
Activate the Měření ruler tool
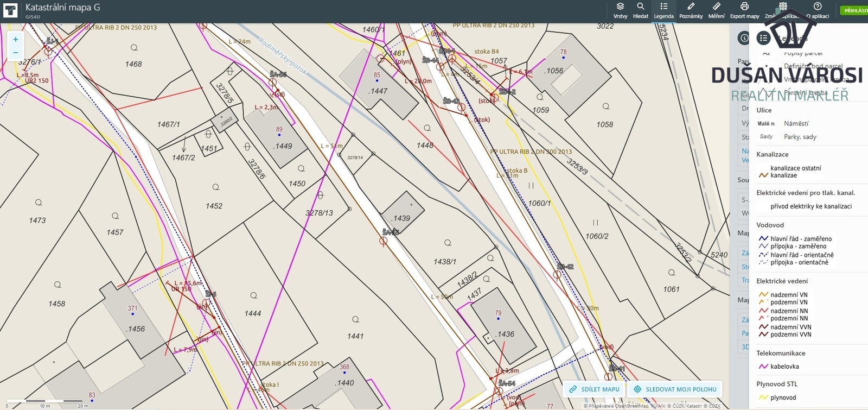click(716, 10)
